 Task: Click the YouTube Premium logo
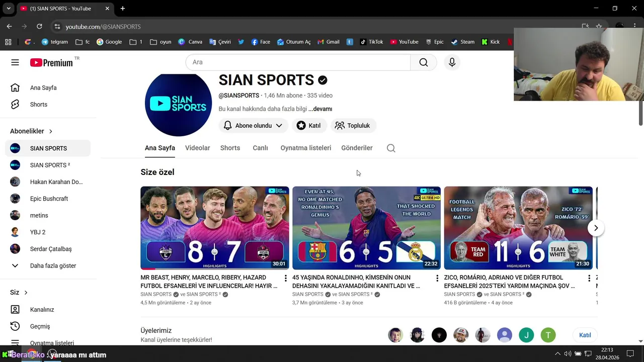51,62
